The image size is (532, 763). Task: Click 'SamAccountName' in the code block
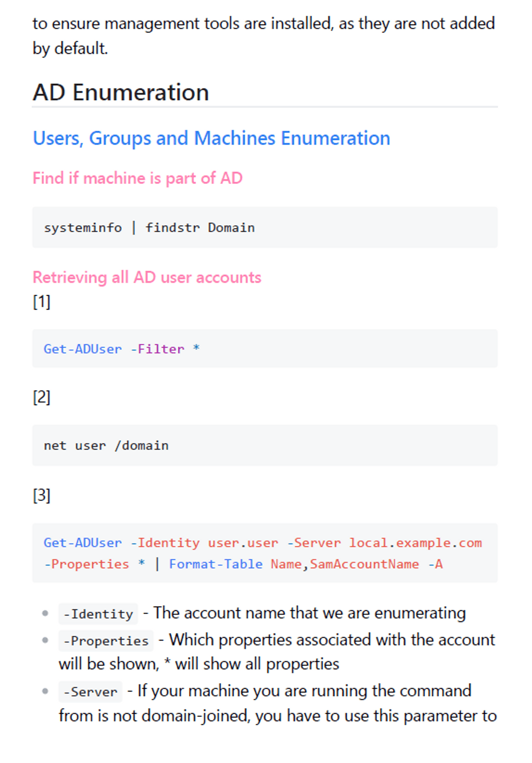tap(364, 564)
